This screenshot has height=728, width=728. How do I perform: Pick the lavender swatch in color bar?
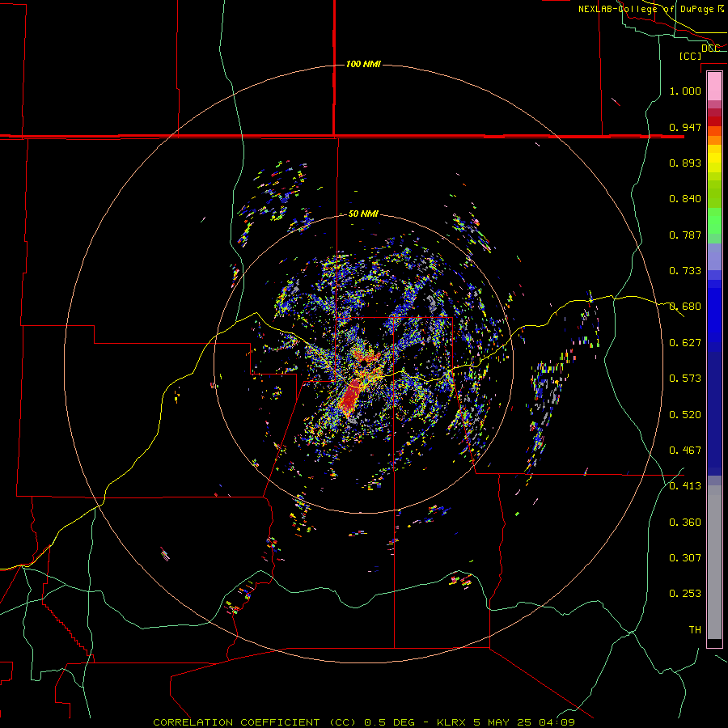click(714, 257)
